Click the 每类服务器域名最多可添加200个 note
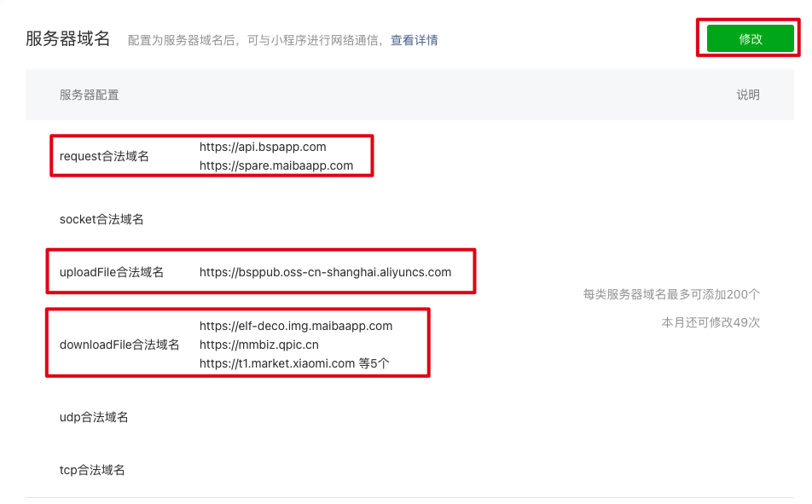The image size is (812, 504). [x=671, y=294]
